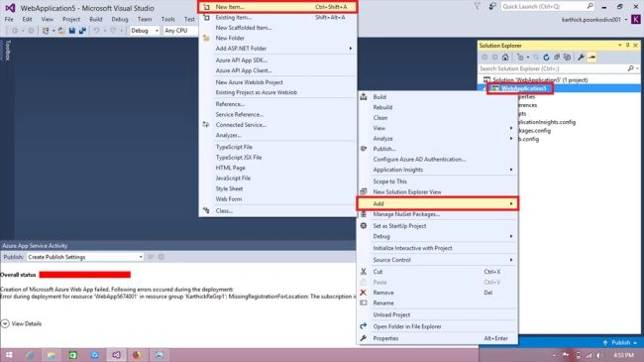Click the Redo arrow in the toolbar

113,31
